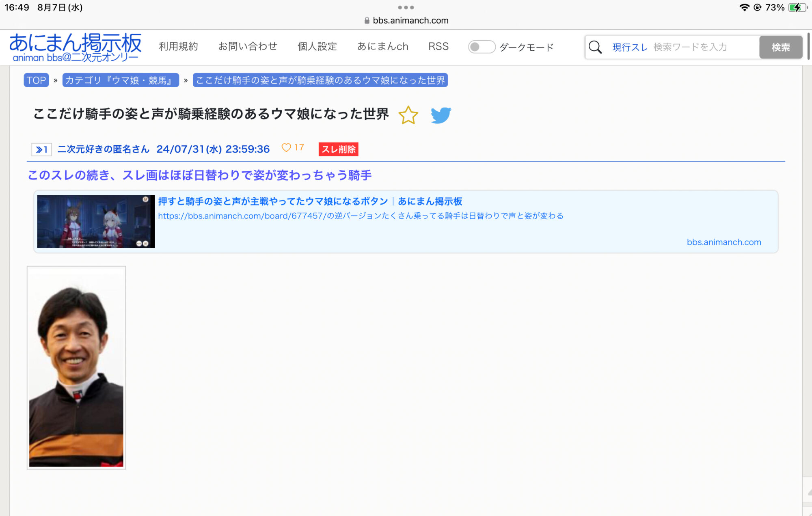Open カテゴリ『ウマ娘・競馬』 breadcrumb
Viewport: 812px width, 516px height.
pos(120,80)
